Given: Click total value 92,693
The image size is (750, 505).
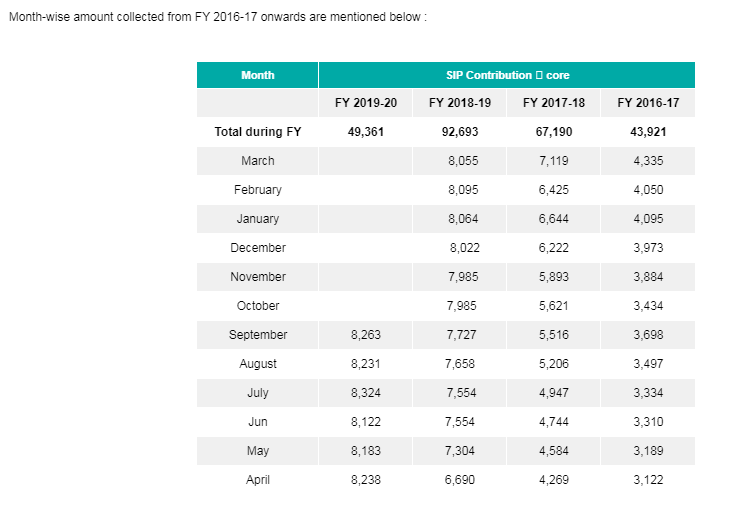Looking at the screenshot, I should coord(460,132).
